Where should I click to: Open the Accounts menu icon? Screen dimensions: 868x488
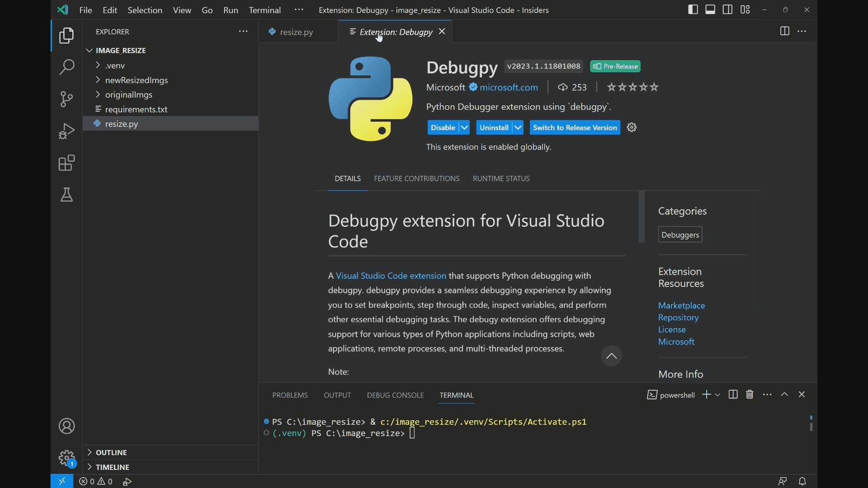pyautogui.click(x=66, y=426)
